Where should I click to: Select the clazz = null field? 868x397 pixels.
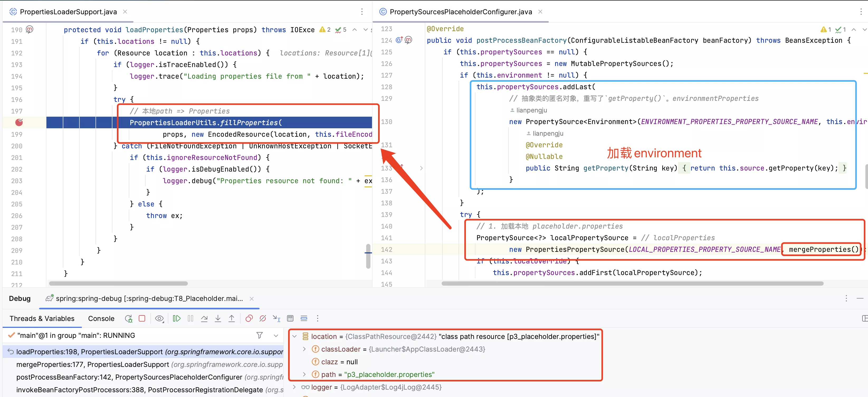pos(339,362)
